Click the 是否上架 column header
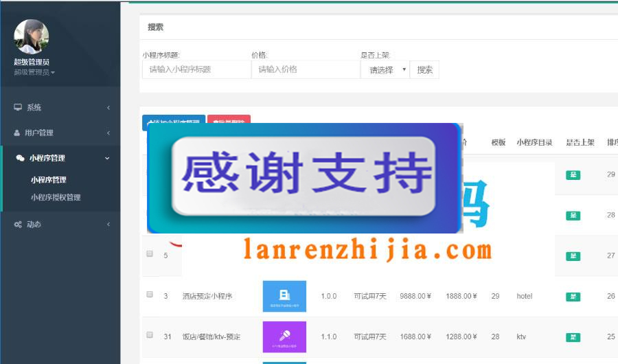Screen dimensions: 618x364 (580, 142)
